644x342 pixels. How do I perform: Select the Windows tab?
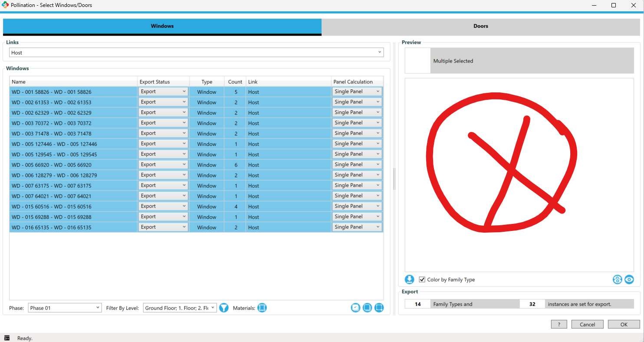coord(162,26)
